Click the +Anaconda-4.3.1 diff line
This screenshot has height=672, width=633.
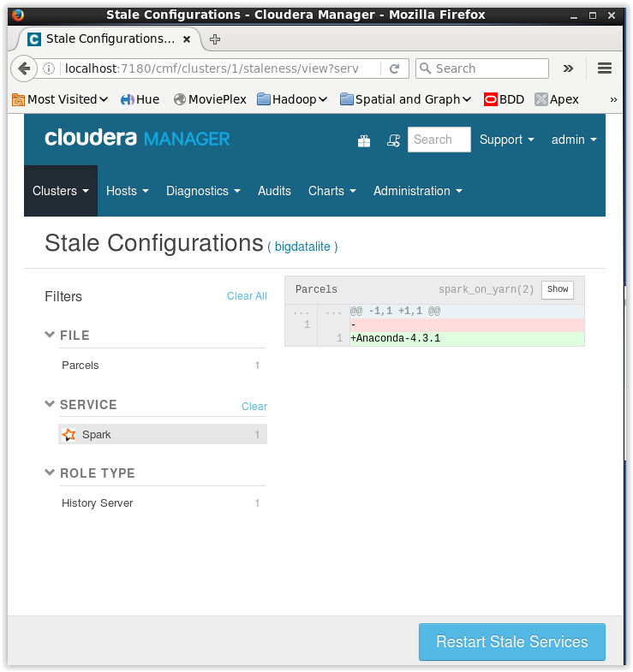coord(467,338)
